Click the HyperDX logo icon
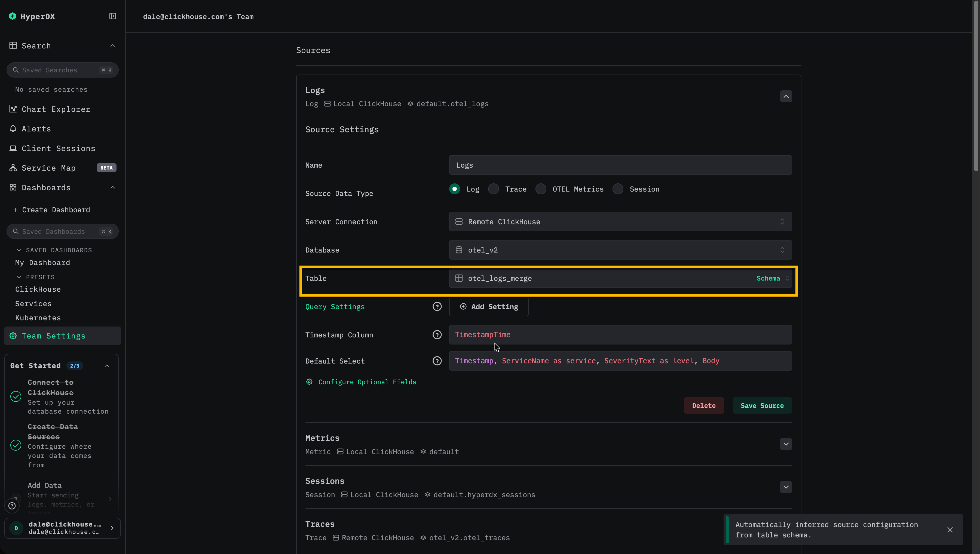The height and width of the screenshot is (554, 980). tap(13, 16)
